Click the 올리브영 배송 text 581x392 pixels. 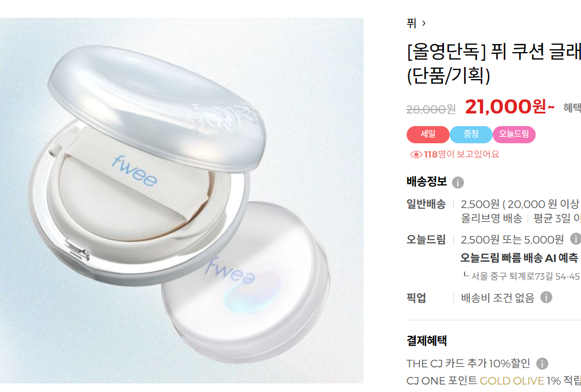[492, 218]
